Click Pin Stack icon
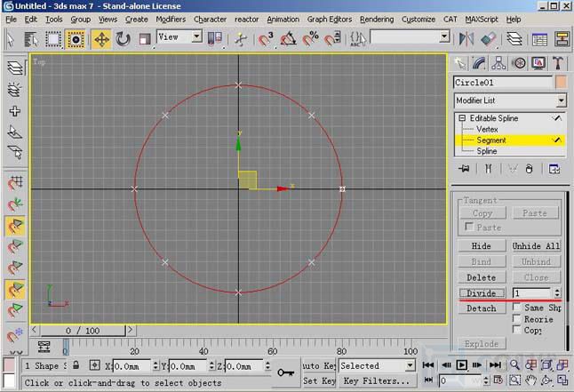 click(x=464, y=169)
